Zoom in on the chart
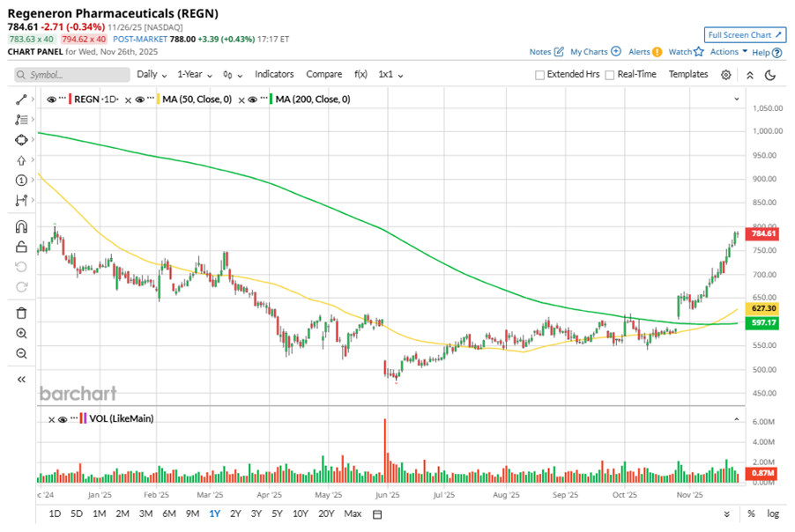This screenshot has width=795, height=532. pos(21,334)
